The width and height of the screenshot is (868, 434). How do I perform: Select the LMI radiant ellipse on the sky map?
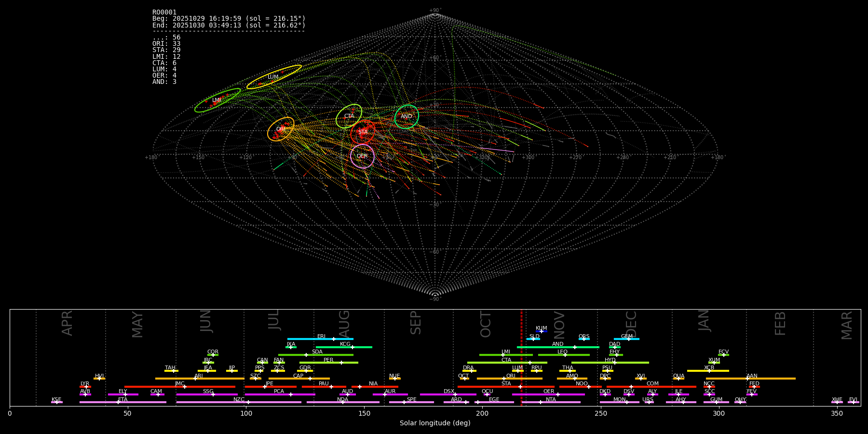[217, 100]
